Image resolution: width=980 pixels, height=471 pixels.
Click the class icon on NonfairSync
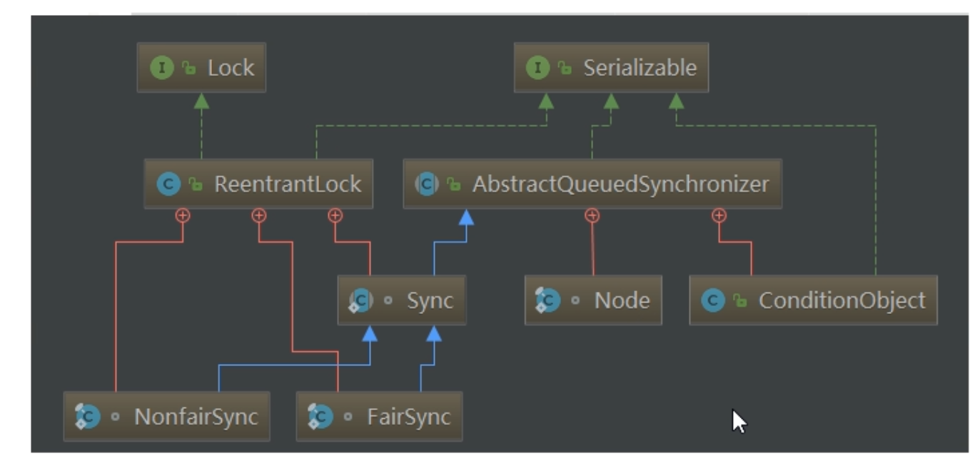pos(87,416)
